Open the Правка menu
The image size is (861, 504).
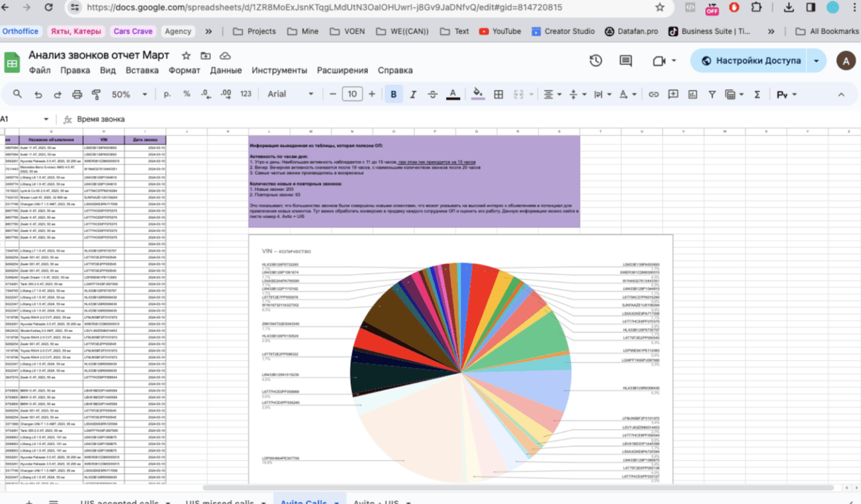[x=75, y=71]
